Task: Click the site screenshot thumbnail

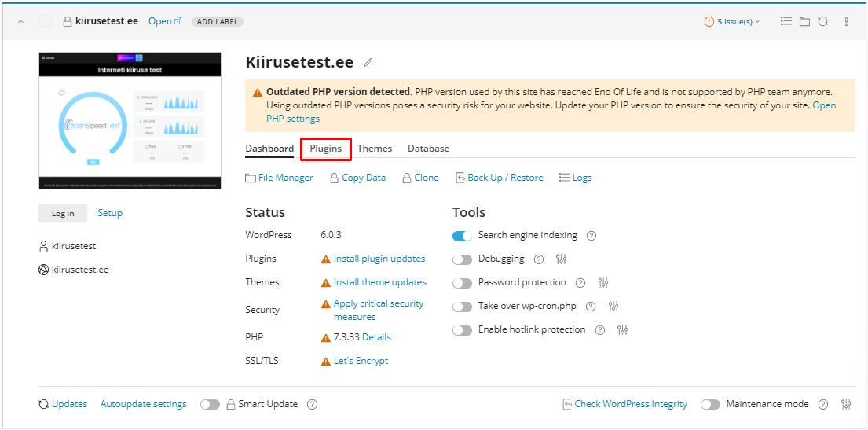Action: (130, 121)
